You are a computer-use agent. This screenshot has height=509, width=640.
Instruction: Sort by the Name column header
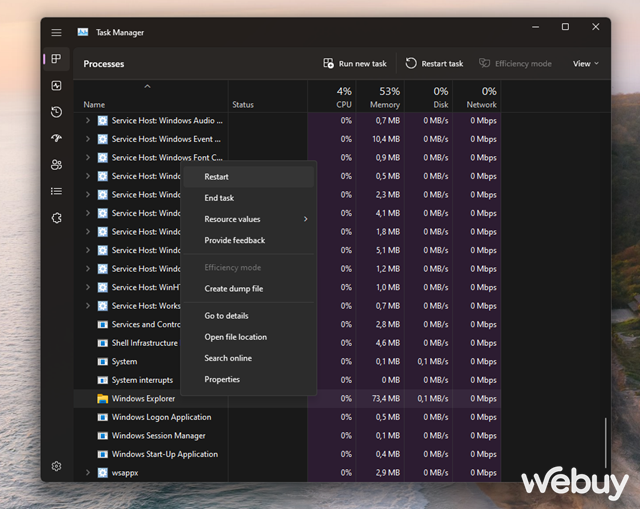point(151,96)
